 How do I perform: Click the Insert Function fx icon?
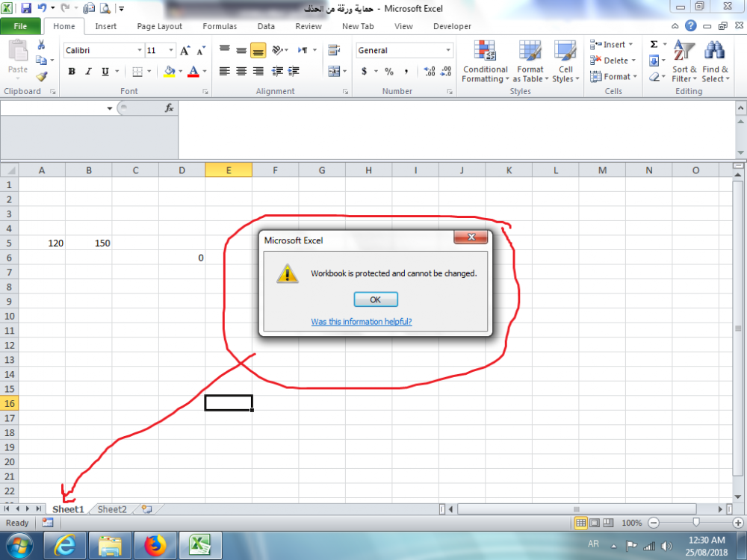point(169,108)
